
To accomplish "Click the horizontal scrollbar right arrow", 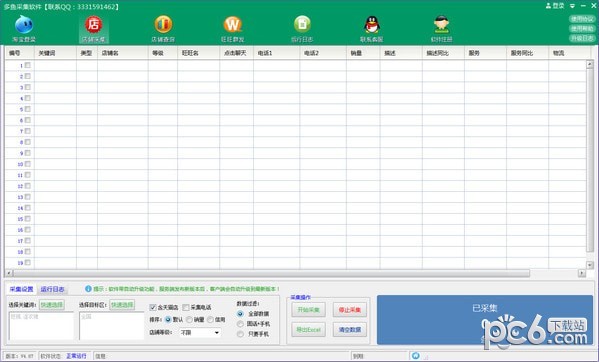I will [582, 273].
